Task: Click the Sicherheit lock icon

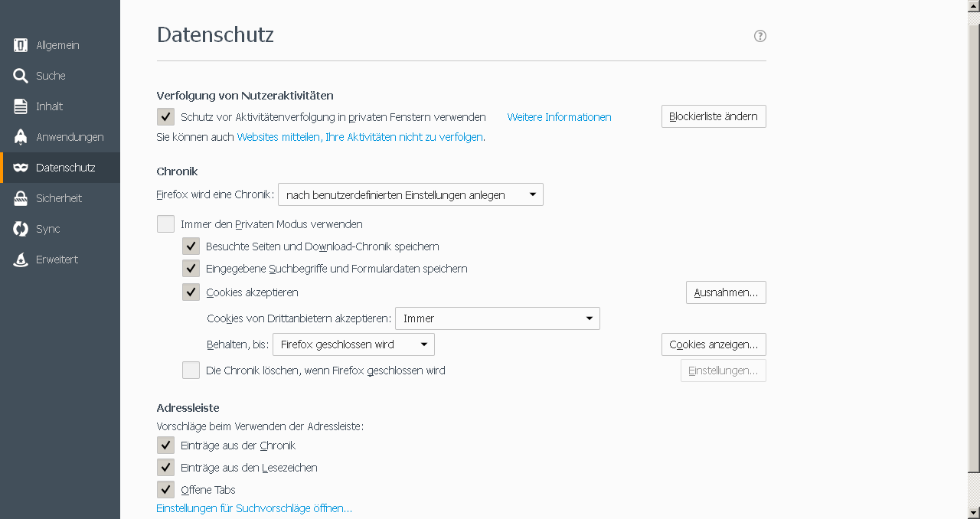Action: 21,198
